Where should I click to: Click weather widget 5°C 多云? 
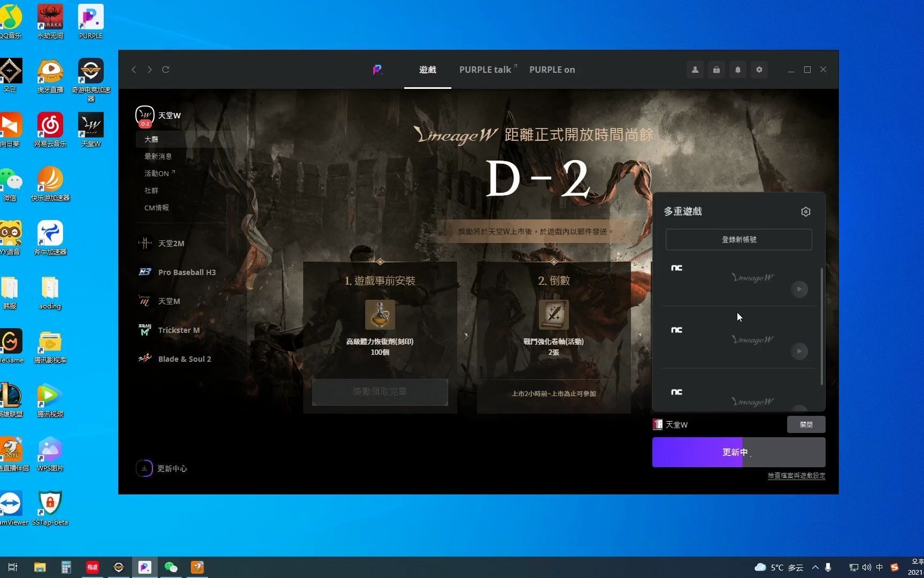click(779, 567)
